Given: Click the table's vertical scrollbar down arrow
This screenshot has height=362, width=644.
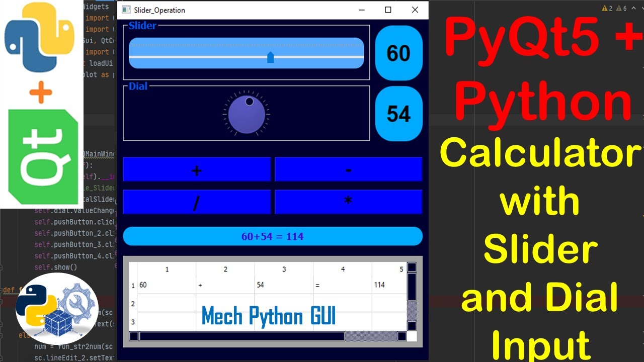Looking at the screenshot, I should (412, 326).
